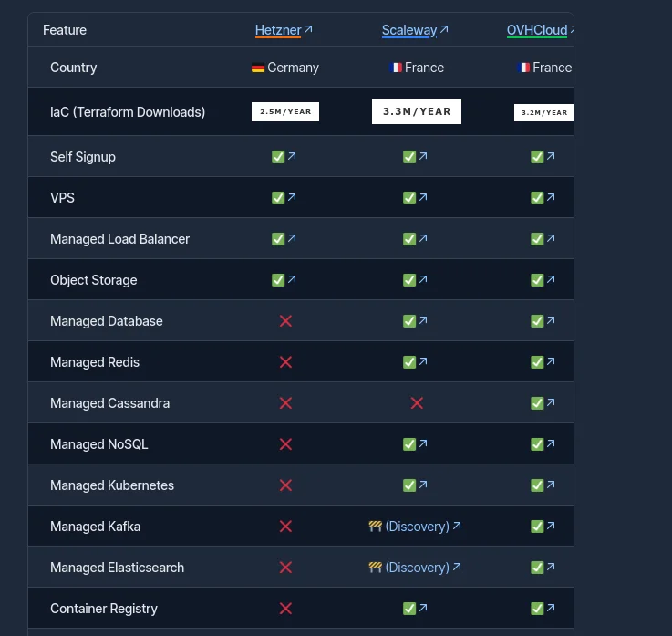The image size is (672, 636).
Task: Click France country cell for OVHCloud
Action: point(544,68)
